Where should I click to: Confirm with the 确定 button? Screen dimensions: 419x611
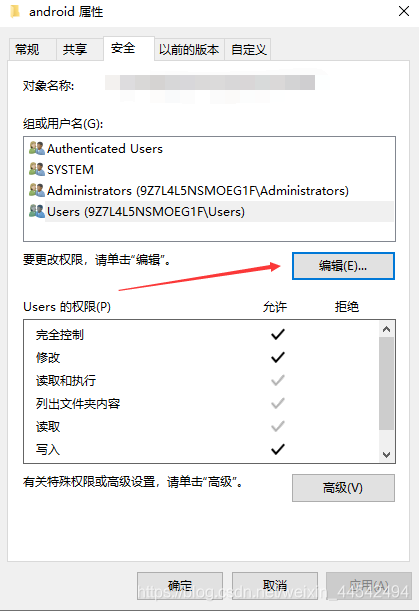(180, 585)
